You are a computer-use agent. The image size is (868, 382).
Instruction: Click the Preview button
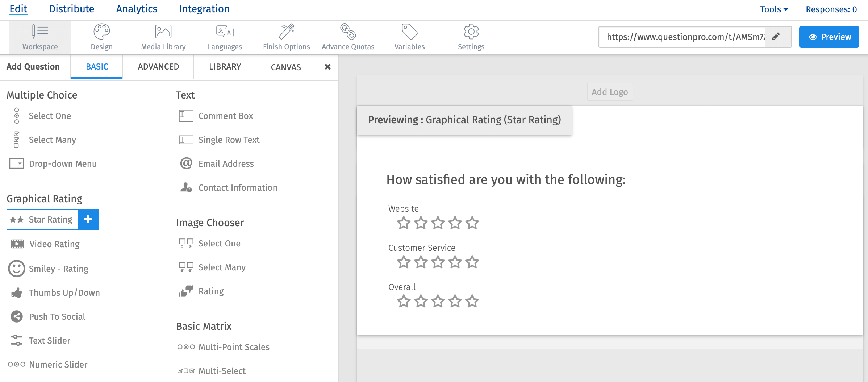coord(829,36)
